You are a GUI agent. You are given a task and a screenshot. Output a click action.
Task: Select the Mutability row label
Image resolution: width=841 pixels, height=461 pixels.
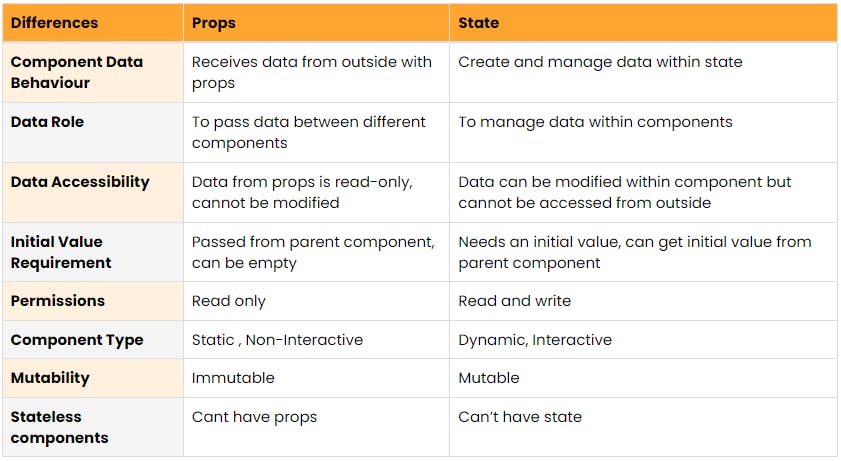click(50, 378)
